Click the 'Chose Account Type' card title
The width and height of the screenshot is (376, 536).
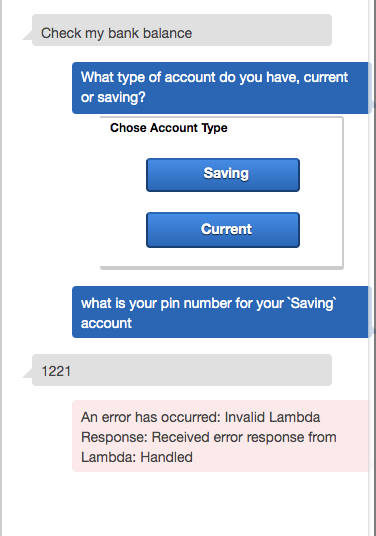tap(169, 128)
